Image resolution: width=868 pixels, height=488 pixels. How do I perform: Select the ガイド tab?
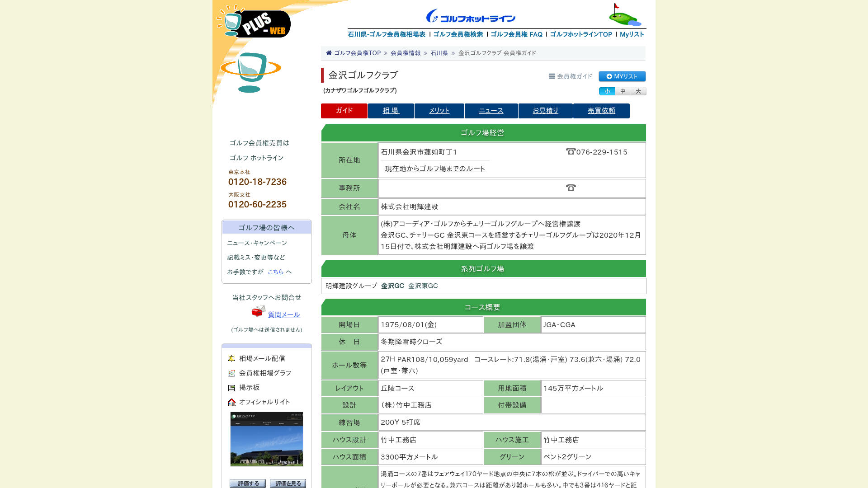[344, 111]
